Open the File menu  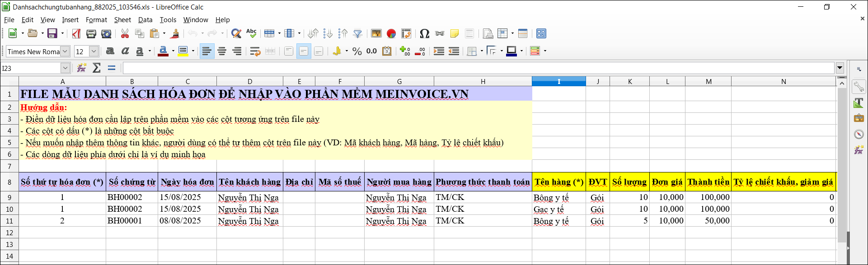coord(9,20)
